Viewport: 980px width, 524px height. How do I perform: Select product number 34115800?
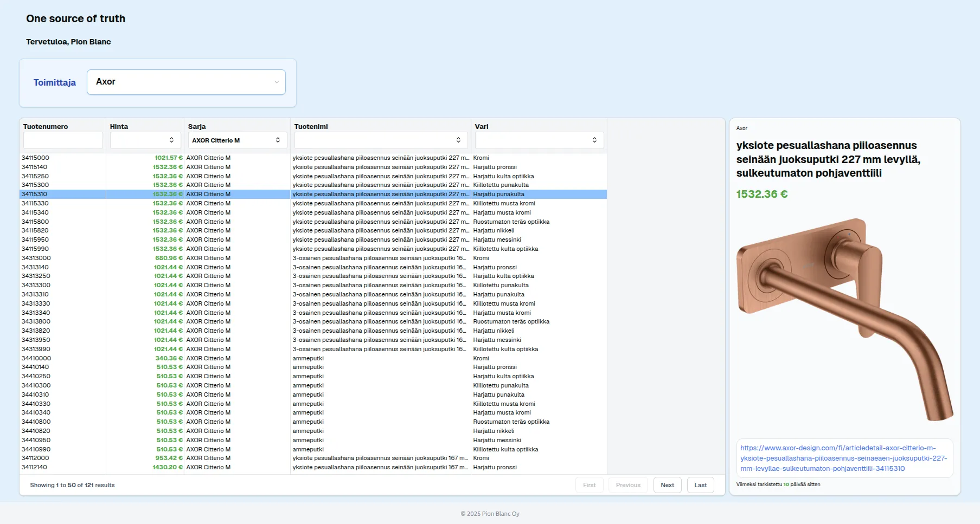(x=35, y=222)
